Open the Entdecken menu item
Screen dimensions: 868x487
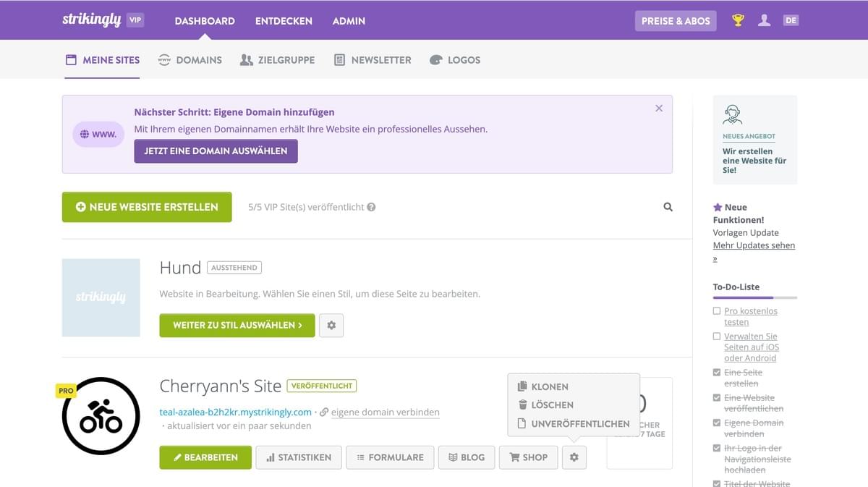pos(284,21)
